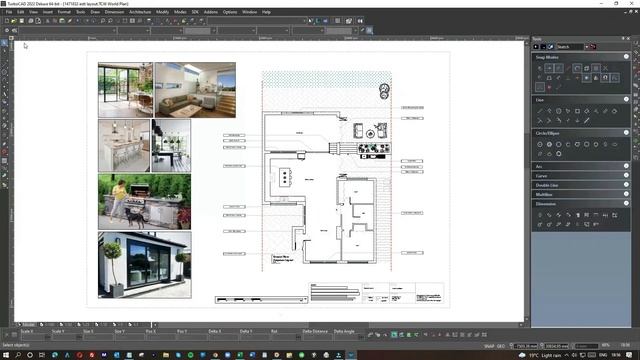Expand the Multiline tools group
This screenshot has height=360, width=640.
point(626,194)
